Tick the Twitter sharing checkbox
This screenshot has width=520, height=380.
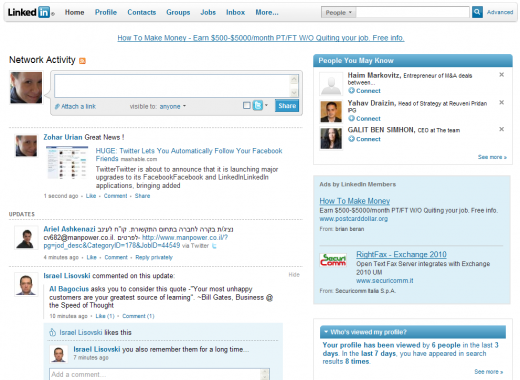(x=247, y=106)
